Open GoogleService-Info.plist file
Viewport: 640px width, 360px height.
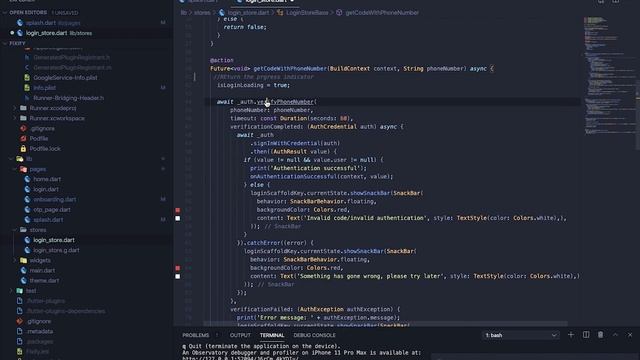[65, 78]
